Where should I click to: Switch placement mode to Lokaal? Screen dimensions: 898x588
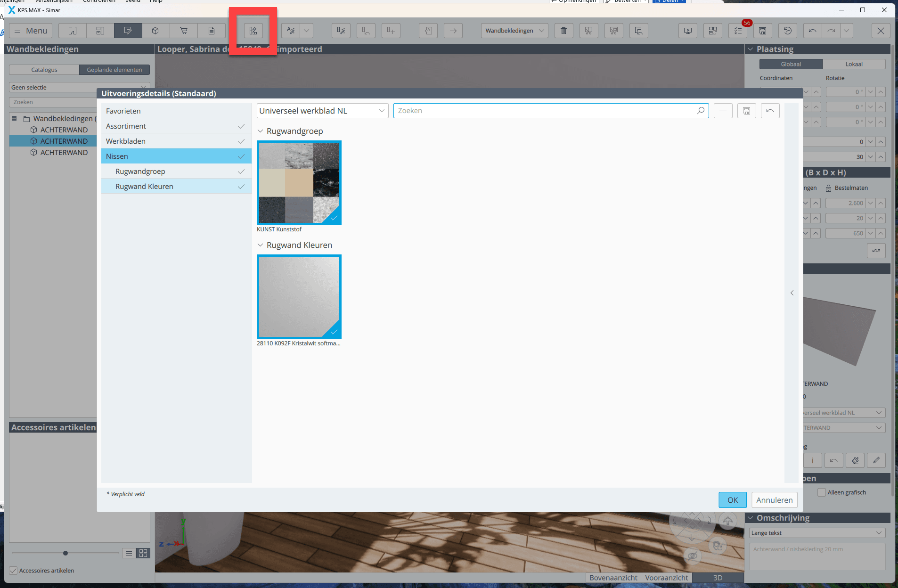[854, 64]
